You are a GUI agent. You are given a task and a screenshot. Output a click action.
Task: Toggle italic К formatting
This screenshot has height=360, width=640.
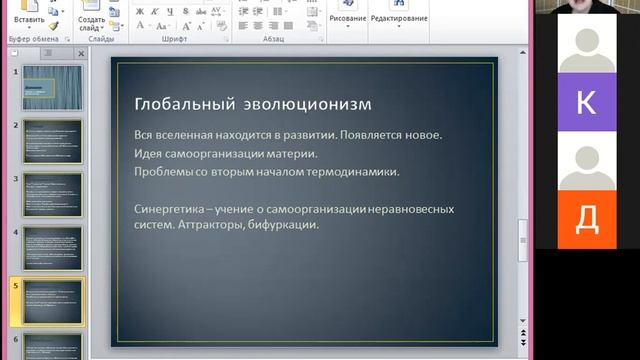point(155,11)
